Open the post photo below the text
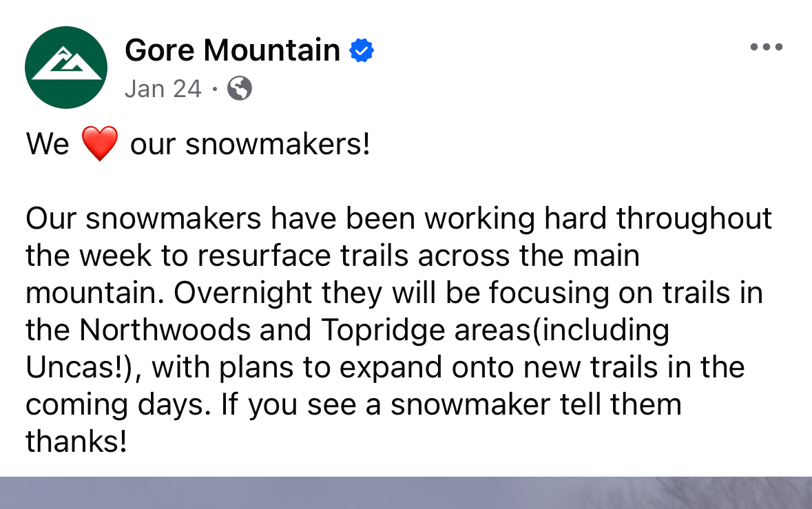 [406, 493]
